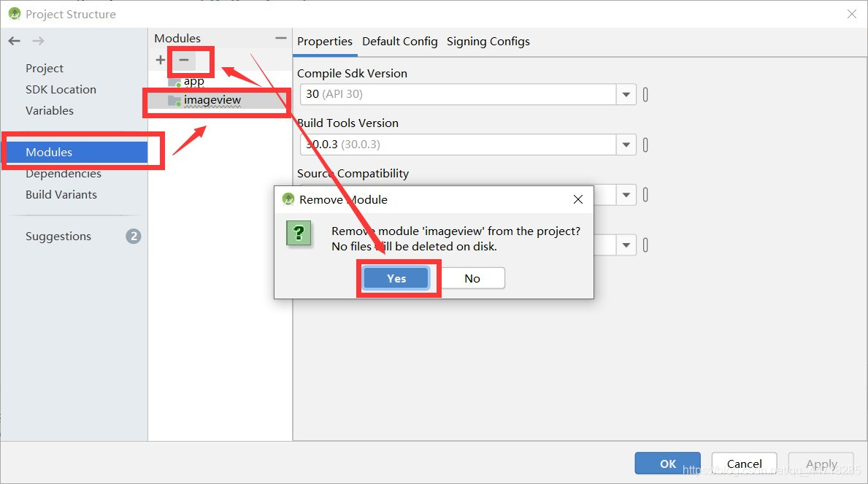Switch to Default Config tab
868x484 pixels.
399,42
